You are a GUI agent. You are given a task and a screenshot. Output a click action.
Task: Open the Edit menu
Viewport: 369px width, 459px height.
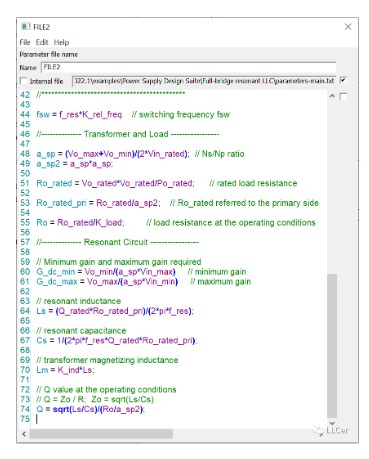click(x=42, y=42)
